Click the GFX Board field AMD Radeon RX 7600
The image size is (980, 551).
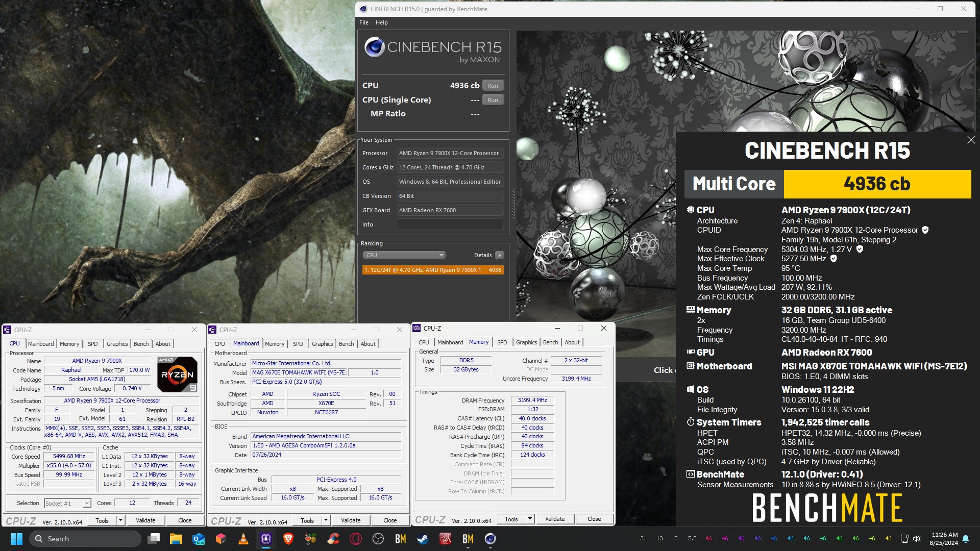point(450,210)
